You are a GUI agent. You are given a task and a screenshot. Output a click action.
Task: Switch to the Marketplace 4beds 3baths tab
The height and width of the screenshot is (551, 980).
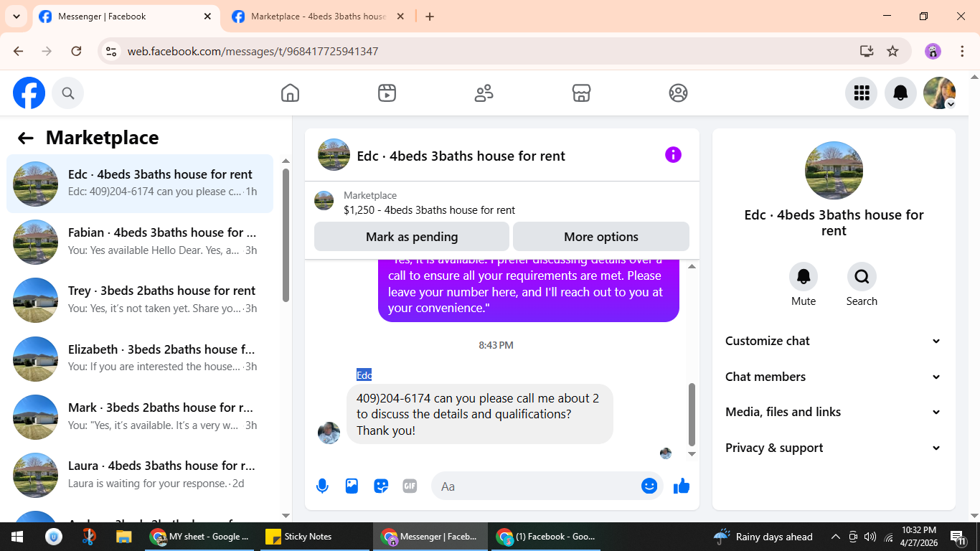point(318,17)
